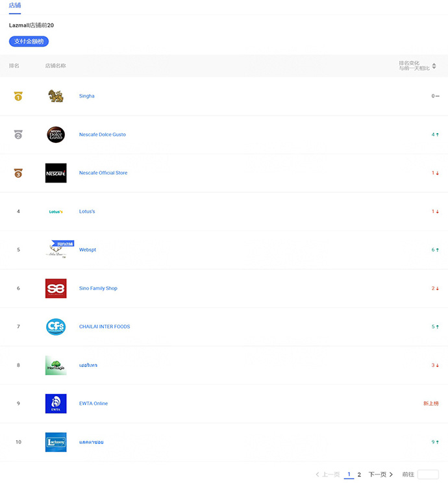Open the EWTA Online store link
The width and height of the screenshot is (448, 483).
coord(93,404)
